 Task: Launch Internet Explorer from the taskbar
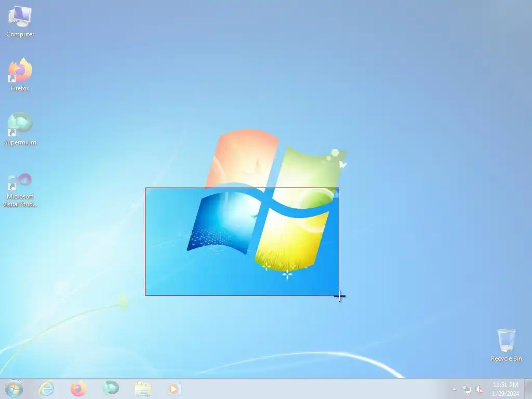(x=46, y=389)
